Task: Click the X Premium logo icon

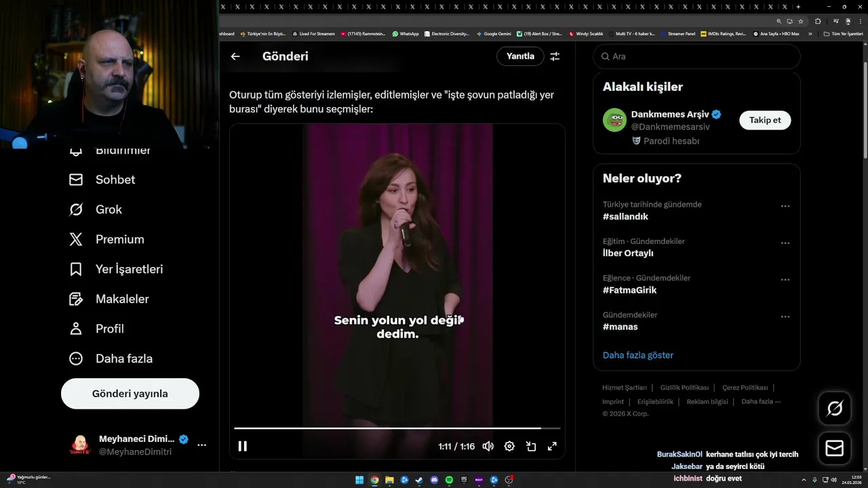Action: 76,239
